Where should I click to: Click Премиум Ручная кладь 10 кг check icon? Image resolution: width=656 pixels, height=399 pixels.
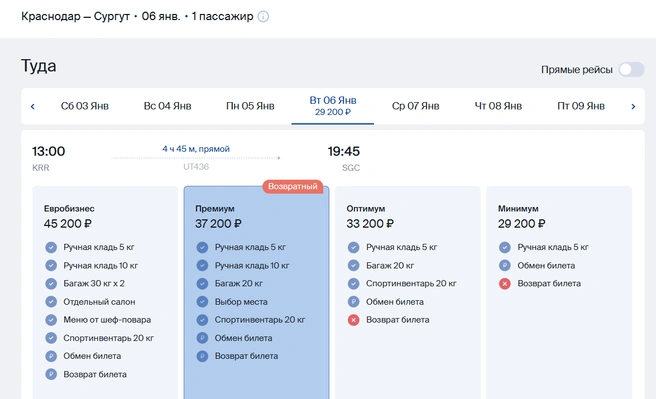point(202,266)
